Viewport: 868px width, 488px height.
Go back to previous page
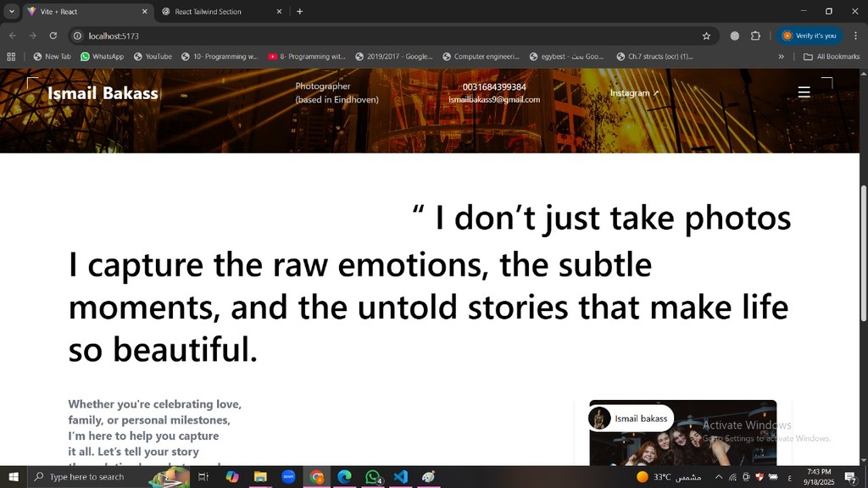tap(13, 36)
